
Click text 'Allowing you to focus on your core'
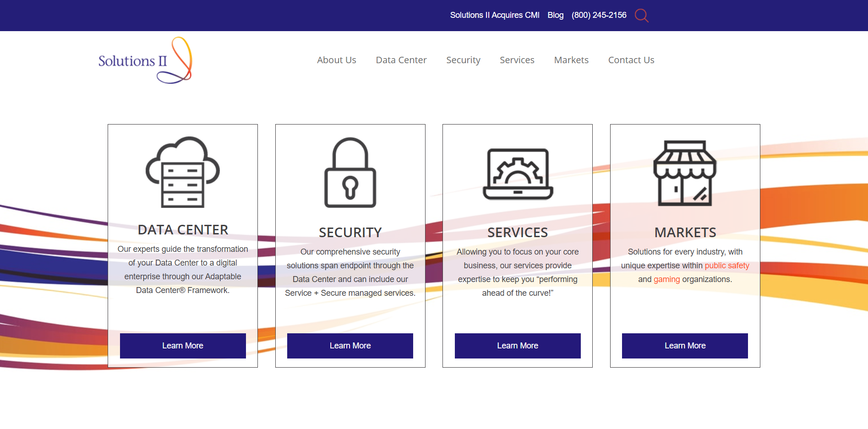[x=518, y=252]
